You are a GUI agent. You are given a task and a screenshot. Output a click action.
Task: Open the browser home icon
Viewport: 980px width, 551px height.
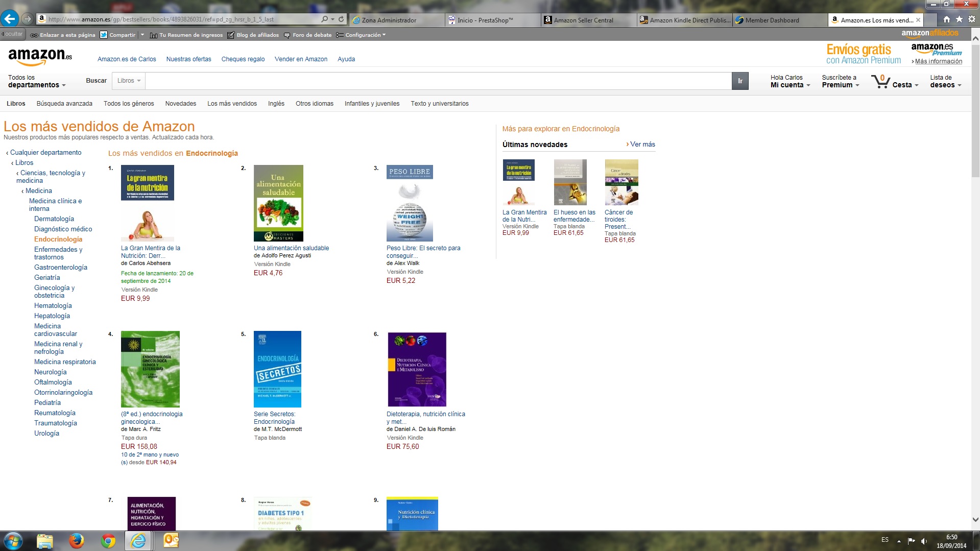coord(946,19)
